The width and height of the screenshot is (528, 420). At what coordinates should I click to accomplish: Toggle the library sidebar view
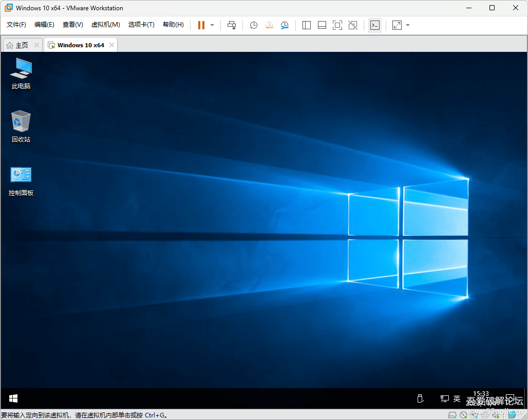coord(307,25)
